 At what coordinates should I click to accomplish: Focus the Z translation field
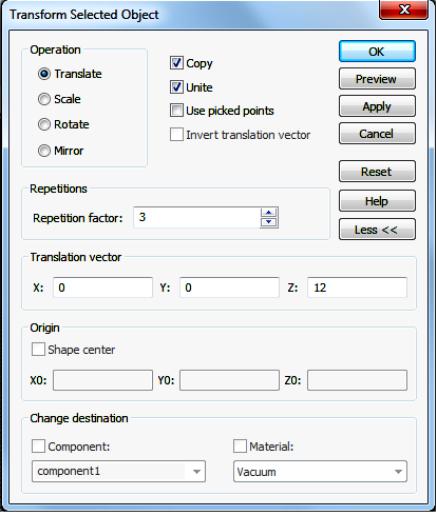[x=357, y=287]
